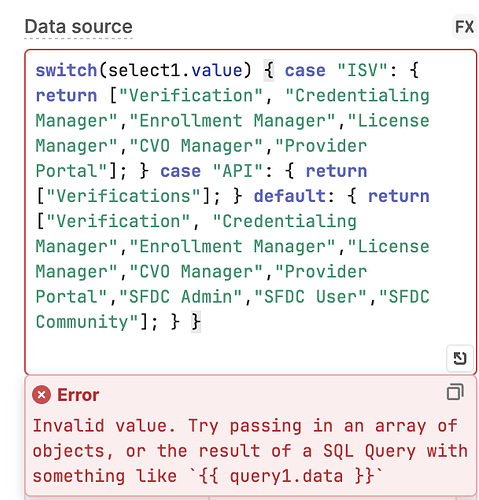Click the Data source label
The width and height of the screenshot is (479, 500).
click(x=79, y=27)
